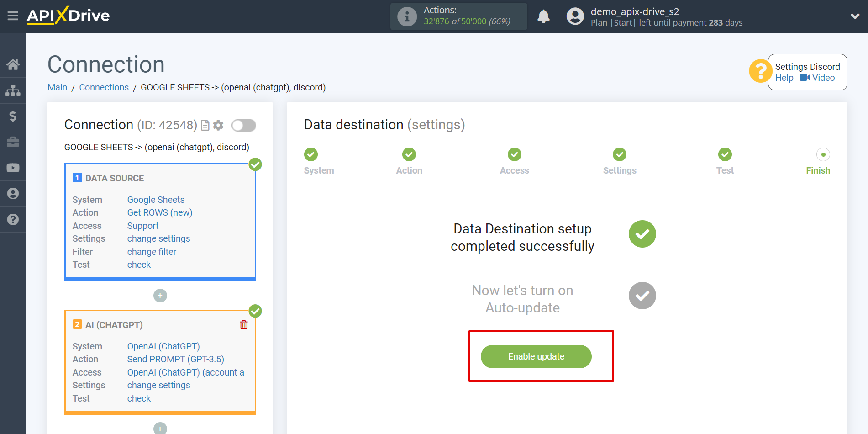Expand the account dropdown chevron
This screenshot has width=868, height=434.
pos(855,16)
